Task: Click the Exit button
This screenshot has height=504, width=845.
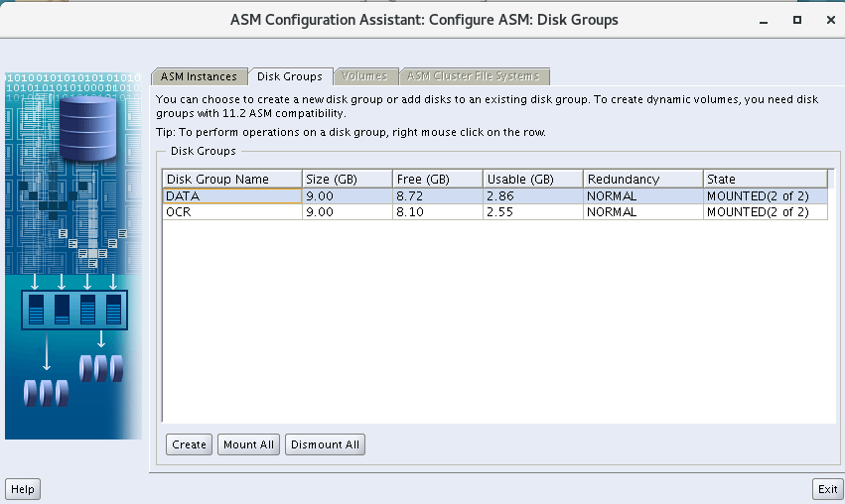Action: pos(826,489)
